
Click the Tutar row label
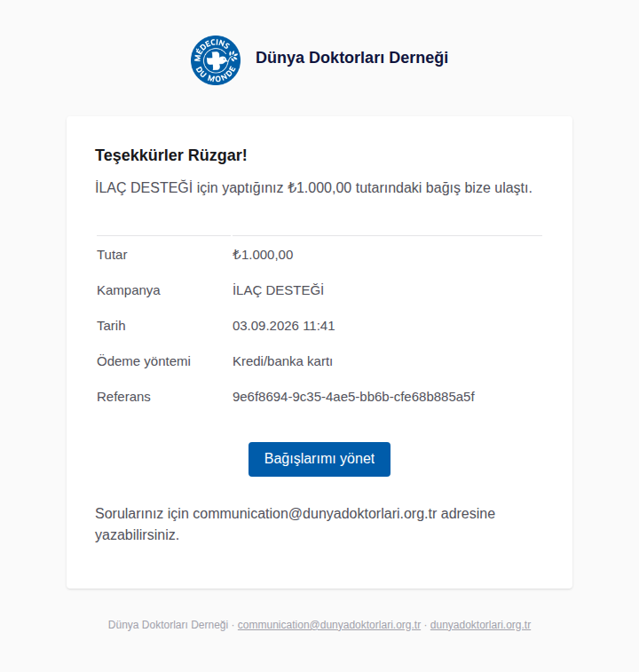[x=112, y=255]
